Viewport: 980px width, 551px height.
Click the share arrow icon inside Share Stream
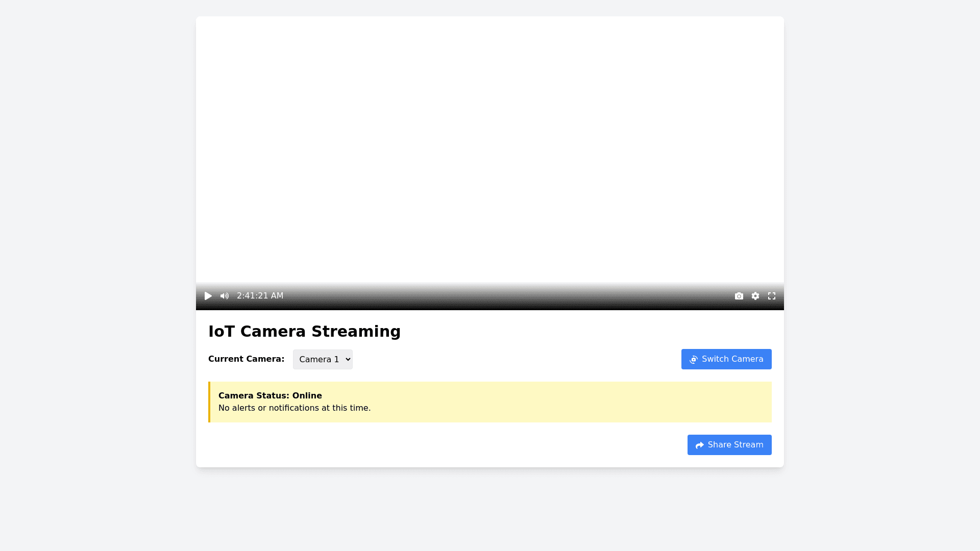699,445
